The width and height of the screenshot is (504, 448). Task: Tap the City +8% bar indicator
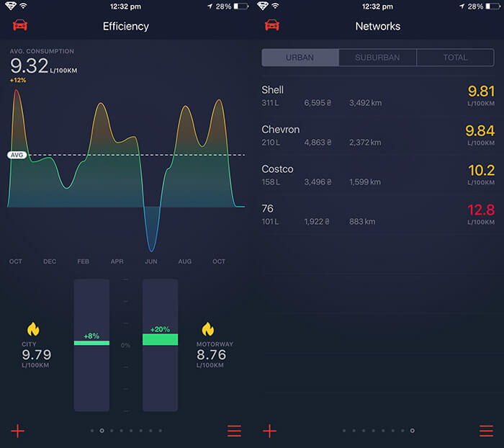tap(91, 341)
